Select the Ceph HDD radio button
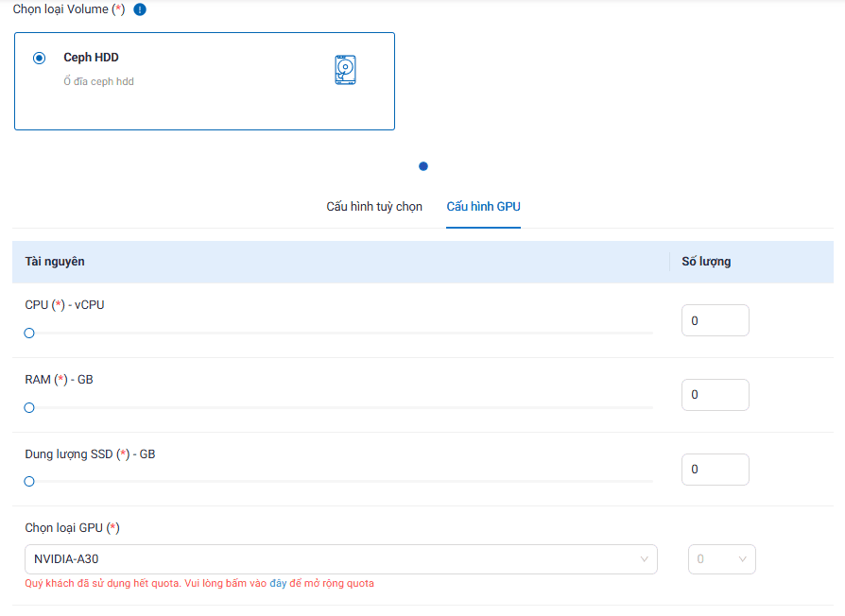This screenshot has width=845, height=616. coord(39,58)
